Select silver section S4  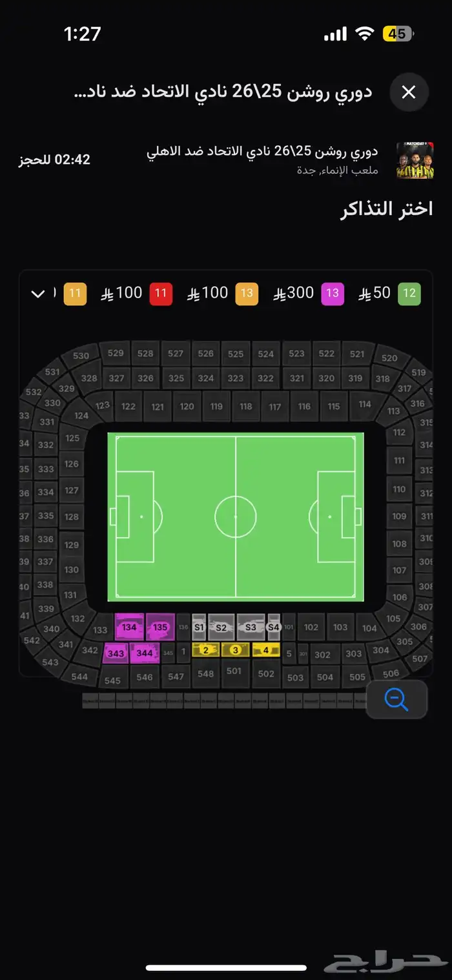(x=274, y=627)
